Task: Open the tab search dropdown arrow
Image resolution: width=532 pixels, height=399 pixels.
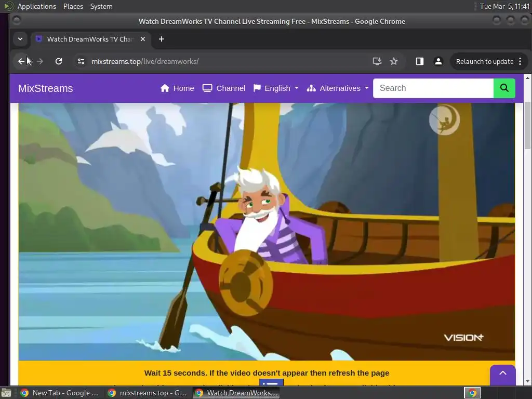Action: 20,39
